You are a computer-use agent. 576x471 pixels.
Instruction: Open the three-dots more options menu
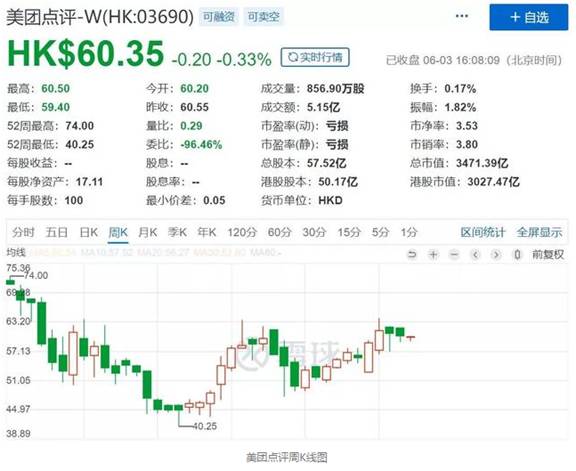(462, 16)
